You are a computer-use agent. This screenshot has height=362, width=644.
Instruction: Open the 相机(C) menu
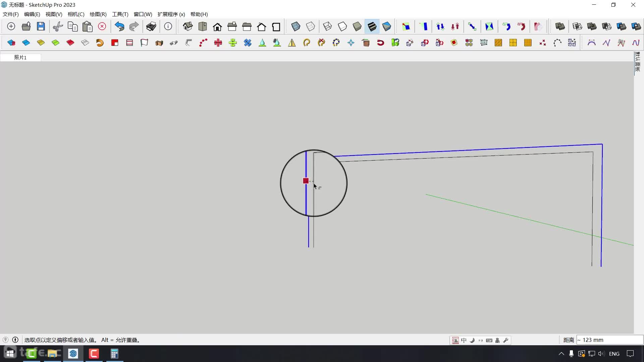tap(76, 14)
